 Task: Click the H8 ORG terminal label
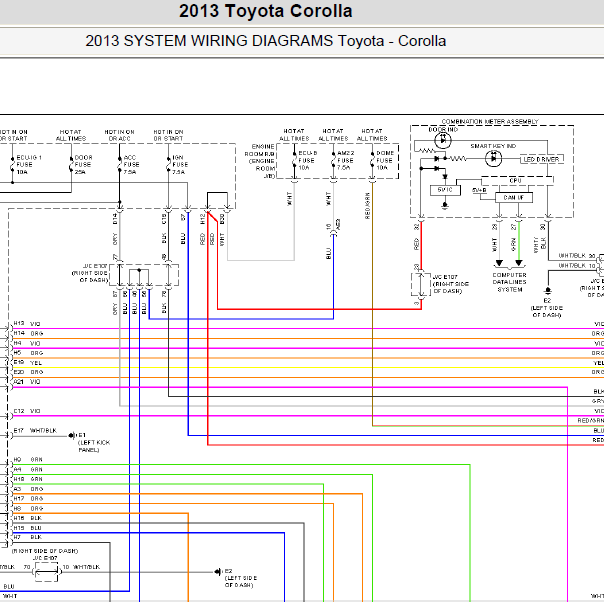coord(28,509)
